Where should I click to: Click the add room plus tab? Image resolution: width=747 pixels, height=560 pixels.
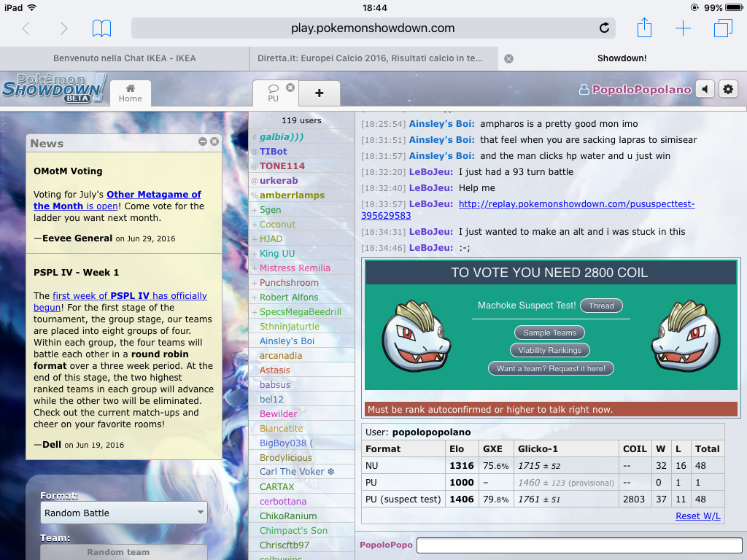(319, 93)
